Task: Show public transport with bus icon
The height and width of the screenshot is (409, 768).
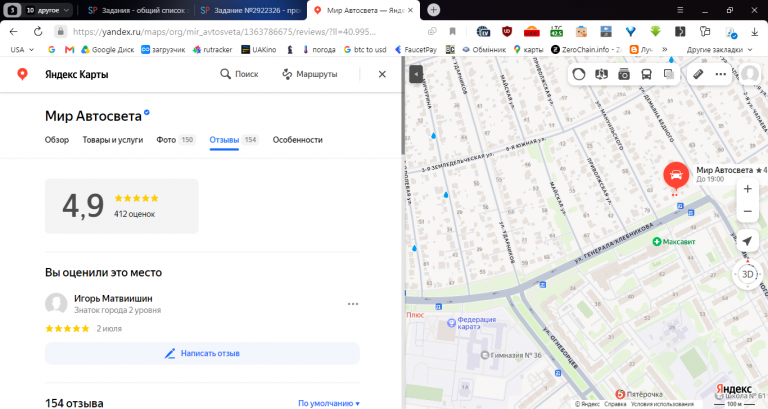Action: 646,74
